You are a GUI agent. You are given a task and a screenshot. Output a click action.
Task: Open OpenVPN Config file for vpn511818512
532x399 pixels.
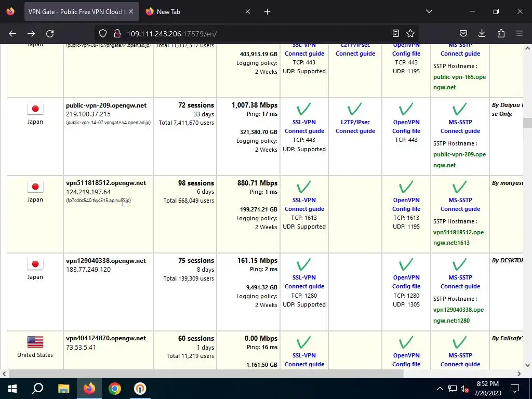(x=406, y=205)
